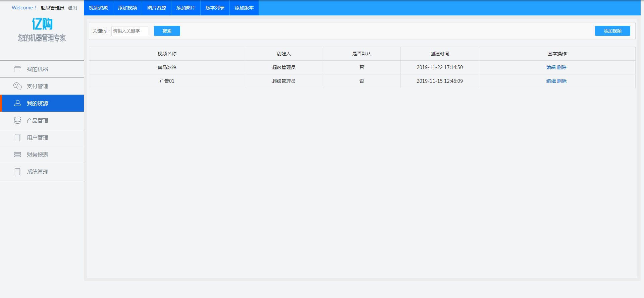This screenshot has height=298, width=644.
Task: Click the 用户管理 sidebar icon
Action: point(17,137)
